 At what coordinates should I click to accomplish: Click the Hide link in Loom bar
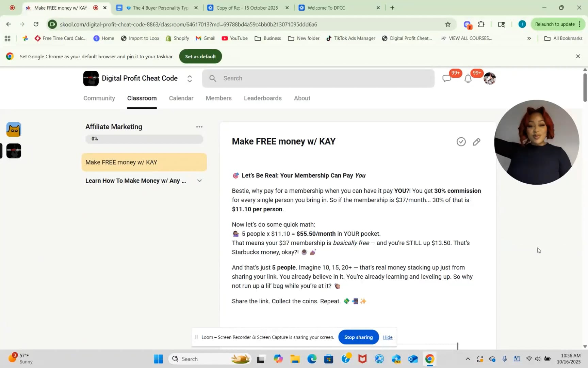tap(388, 337)
